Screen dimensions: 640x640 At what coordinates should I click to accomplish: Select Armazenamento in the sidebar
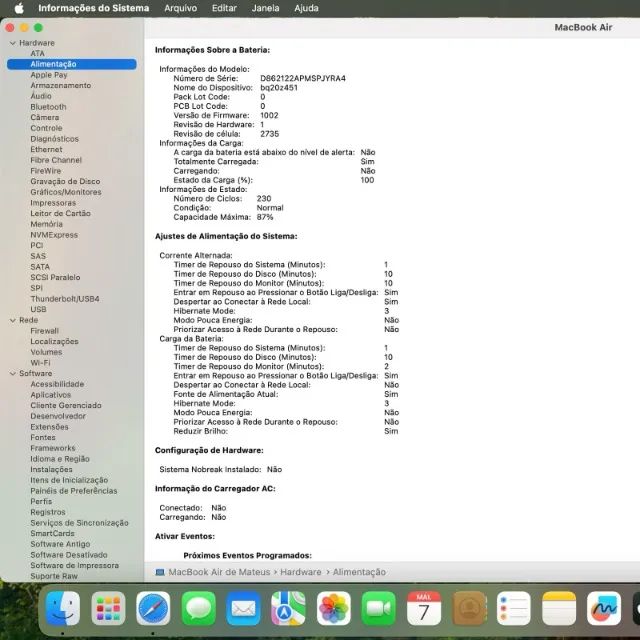(x=60, y=85)
